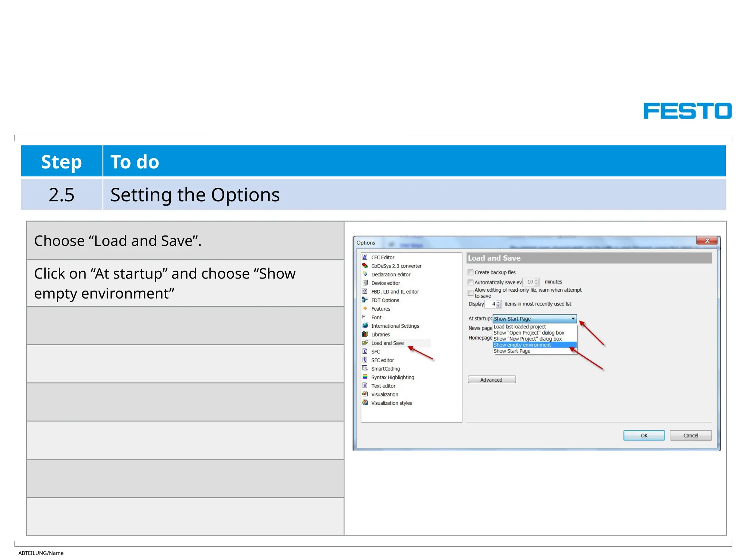Click the Syntax Highlighting icon
Viewport: 747px width, 560px height.
pyautogui.click(x=365, y=377)
